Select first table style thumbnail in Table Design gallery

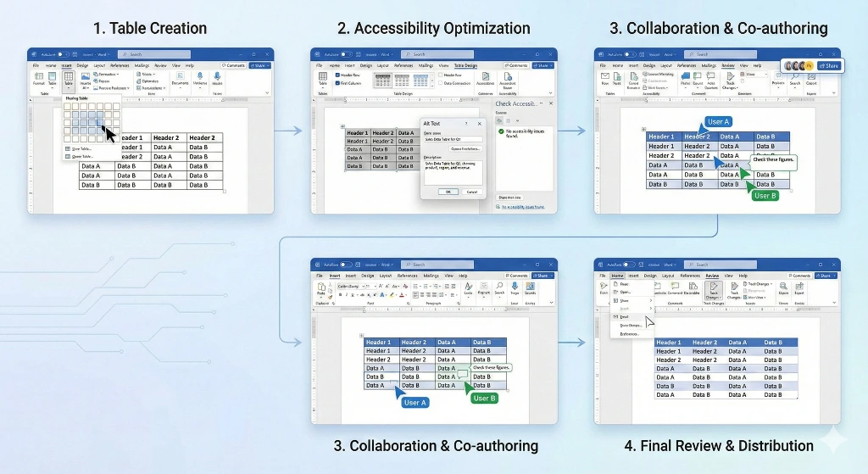tap(382, 81)
